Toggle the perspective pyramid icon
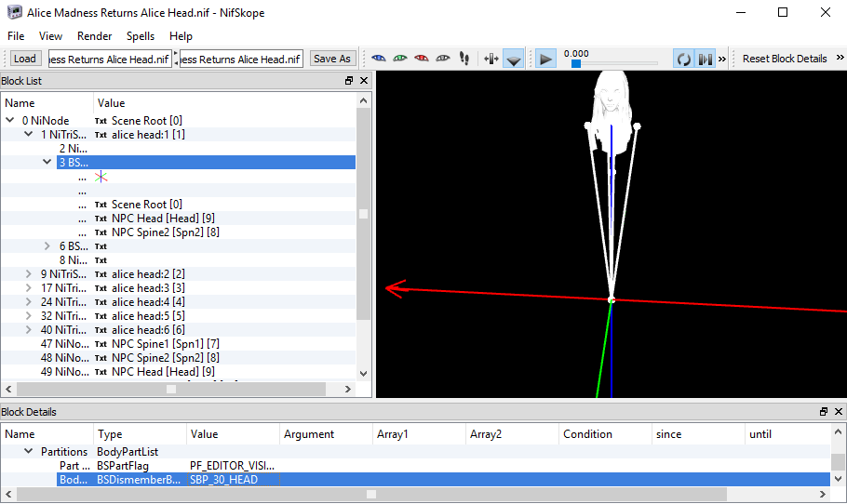 click(513, 59)
